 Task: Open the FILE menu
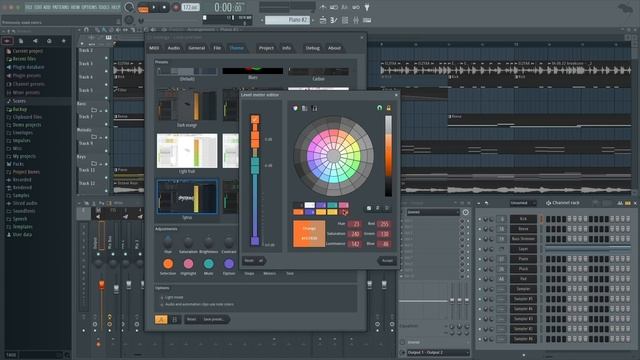coord(29,7)
